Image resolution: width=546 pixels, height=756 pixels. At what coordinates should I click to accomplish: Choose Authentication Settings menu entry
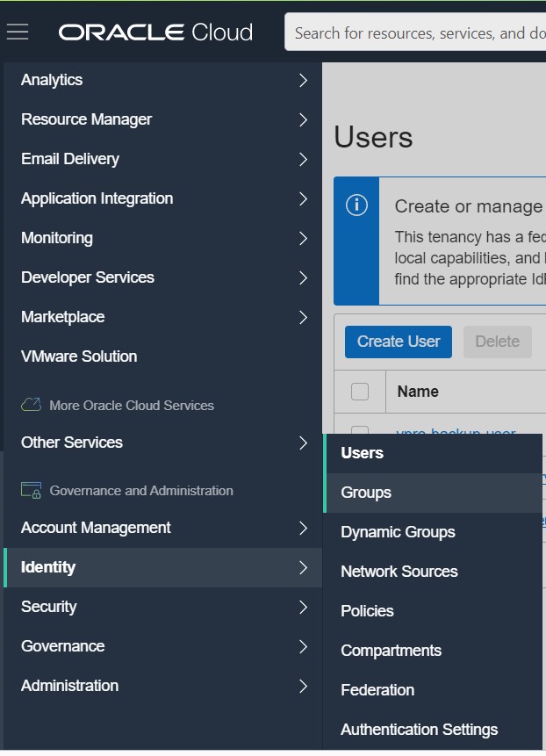point(419,730)
